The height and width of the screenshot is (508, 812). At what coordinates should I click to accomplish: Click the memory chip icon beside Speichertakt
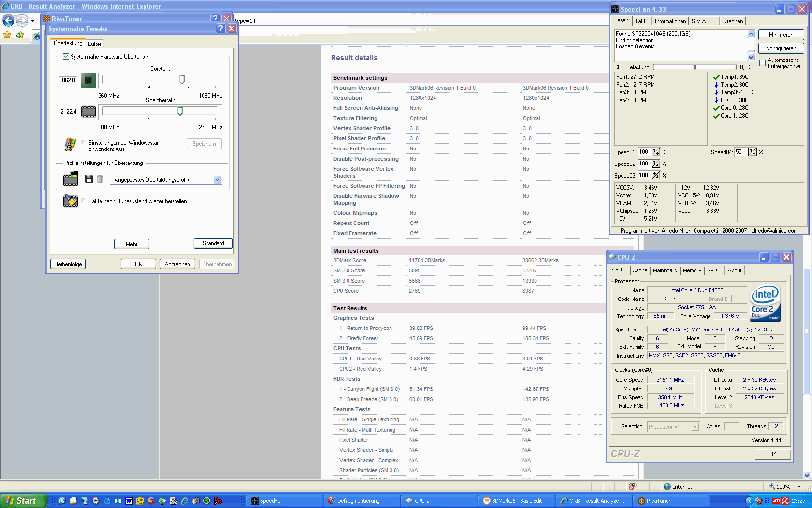click(88, 112)
